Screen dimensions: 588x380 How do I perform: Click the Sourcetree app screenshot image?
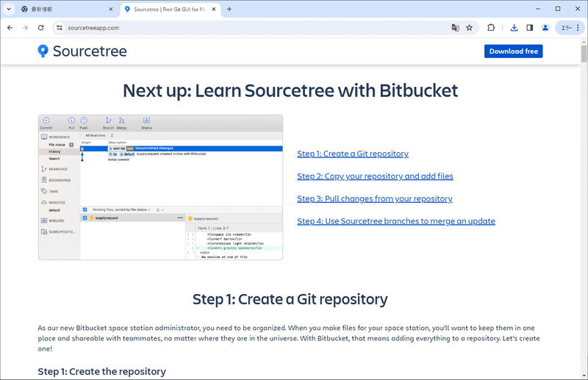click(x=160, y=187)
